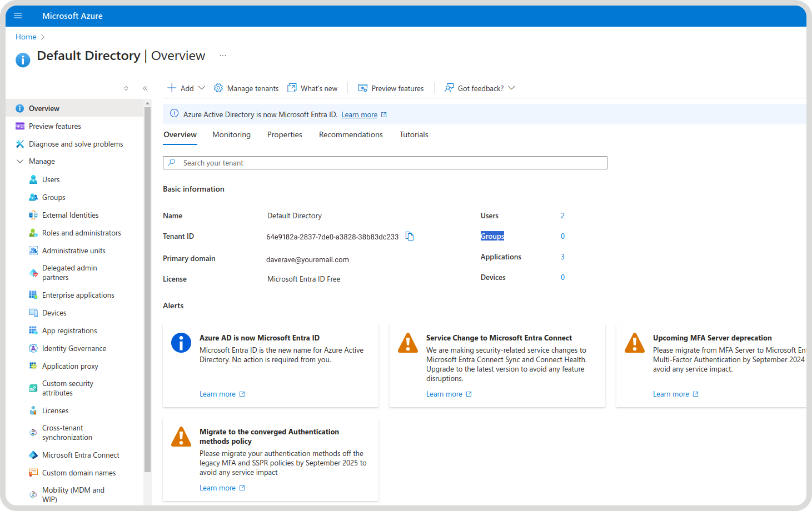Screen dimensions: 812x511
Task: Click the Devices icon in sidebar
Action: [x=33, y=313]
